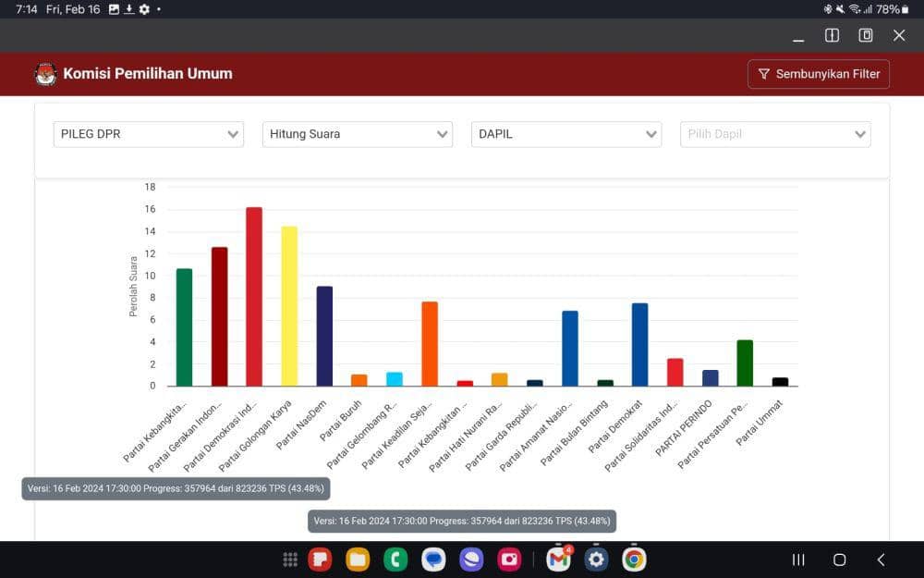Image resolution: width=924 pixels, height=578 pixels.
Task: Click the orange Partai Keadilan Seja bar
Action: [430, 344]
